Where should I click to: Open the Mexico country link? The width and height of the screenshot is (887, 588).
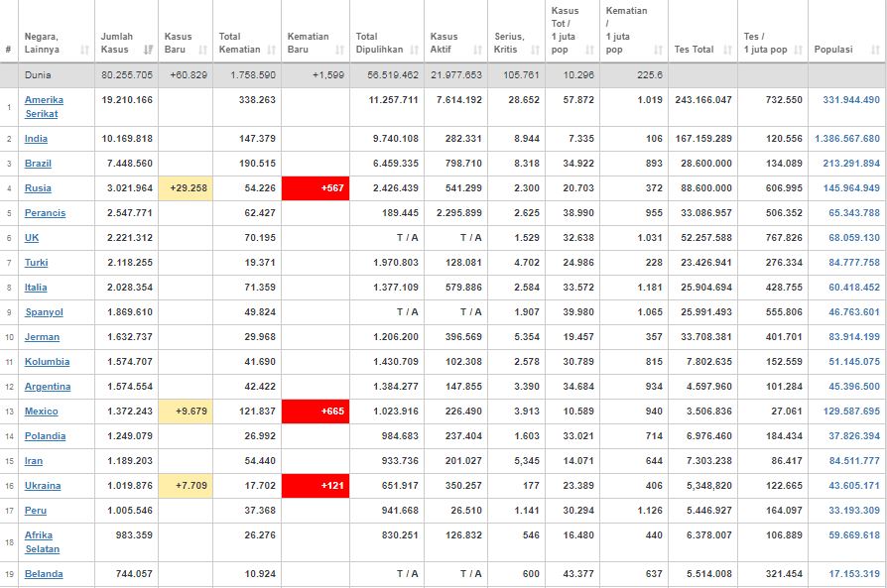pyautogui.click(x=42, y=412)
